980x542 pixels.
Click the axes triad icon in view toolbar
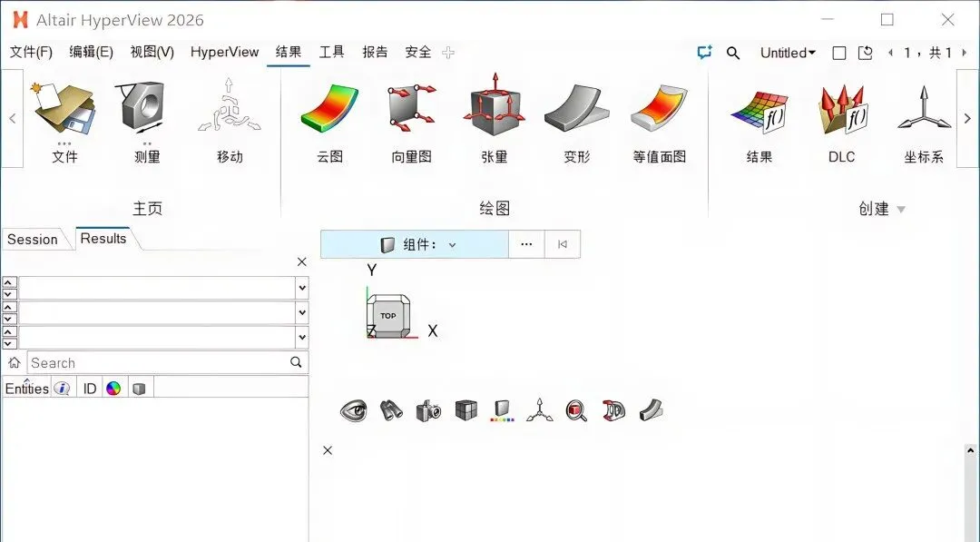pos(539,410)
